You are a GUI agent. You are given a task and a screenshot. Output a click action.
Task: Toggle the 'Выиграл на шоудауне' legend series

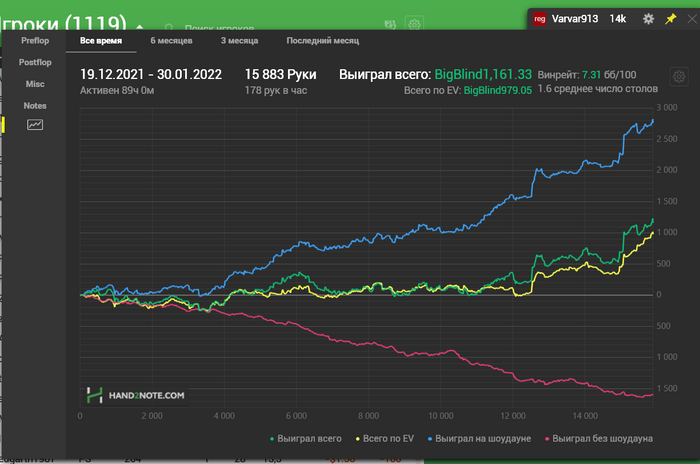coord(479,439)
